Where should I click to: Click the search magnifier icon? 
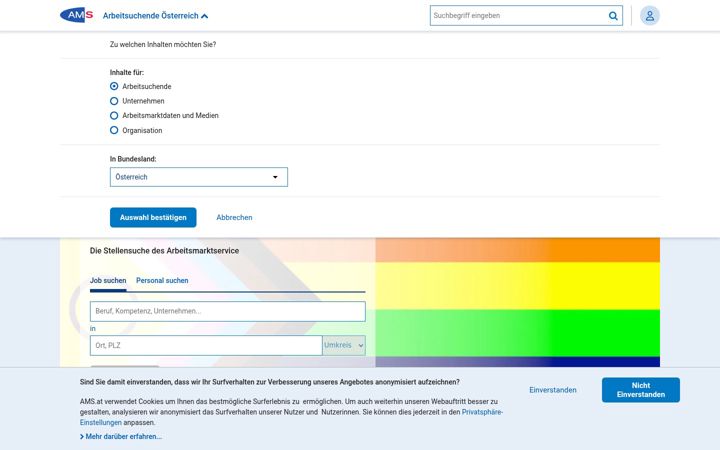(x=613, y=16)
